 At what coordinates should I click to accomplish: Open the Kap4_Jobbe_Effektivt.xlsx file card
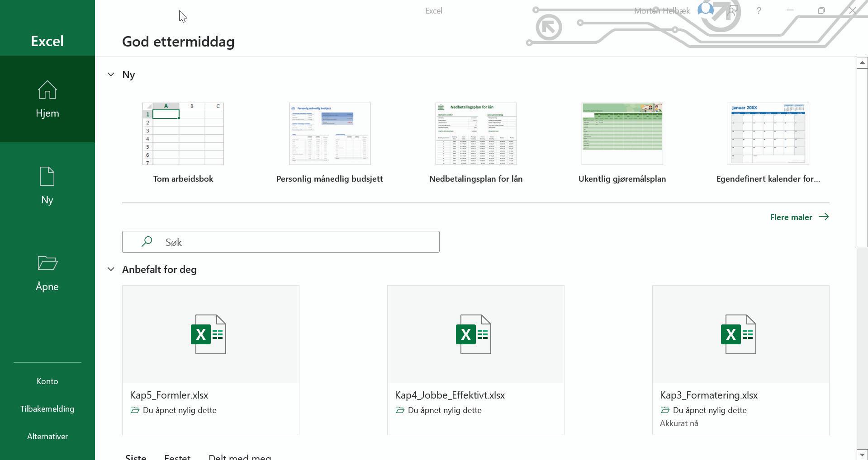(476, 360)
